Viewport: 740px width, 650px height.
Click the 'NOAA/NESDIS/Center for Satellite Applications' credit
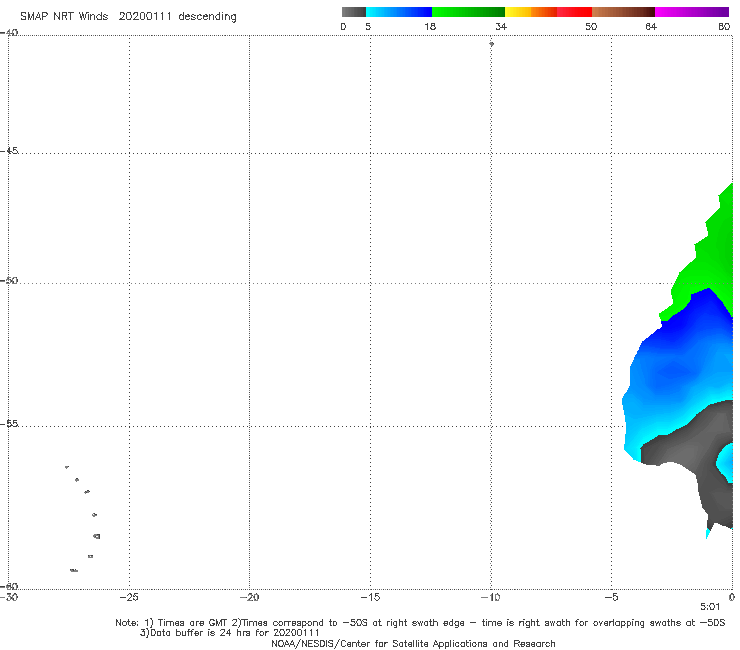coord(413,644)
